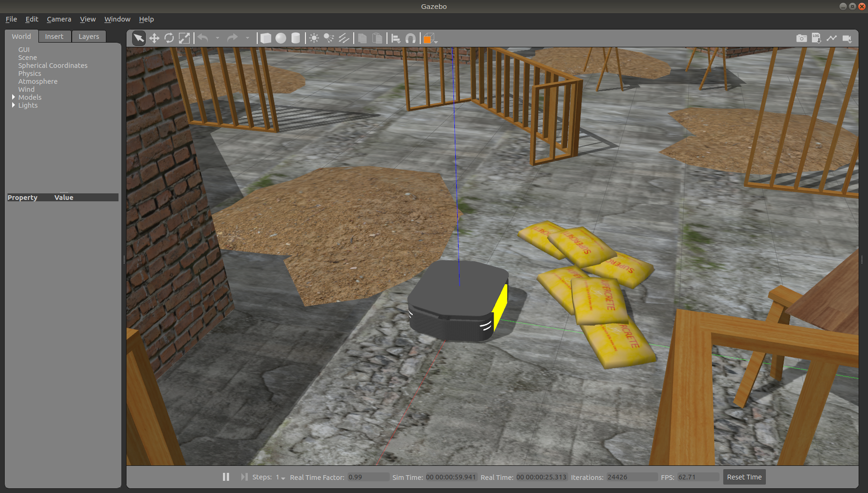Pause the simulation

point(226,477)
